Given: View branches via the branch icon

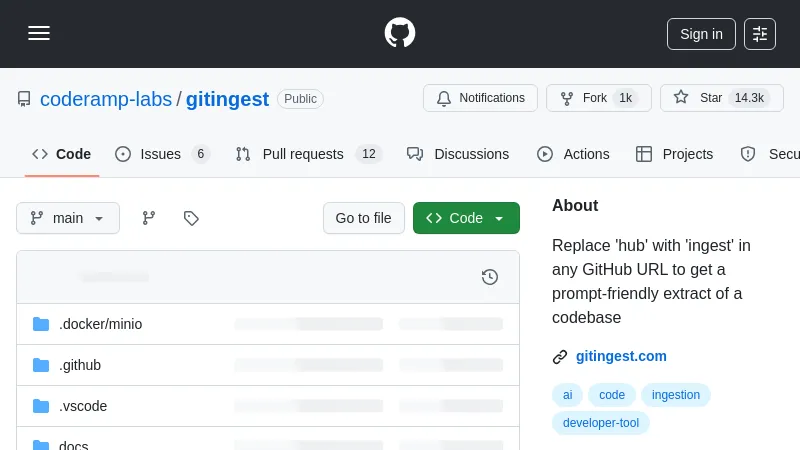Looking at the screenshot, I should (x=149, y=218).
